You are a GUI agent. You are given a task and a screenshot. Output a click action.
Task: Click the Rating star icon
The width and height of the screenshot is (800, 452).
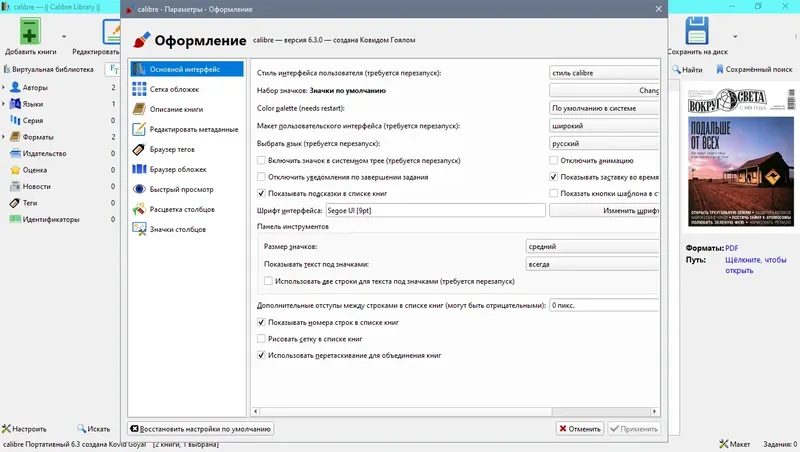pos(15,170)
